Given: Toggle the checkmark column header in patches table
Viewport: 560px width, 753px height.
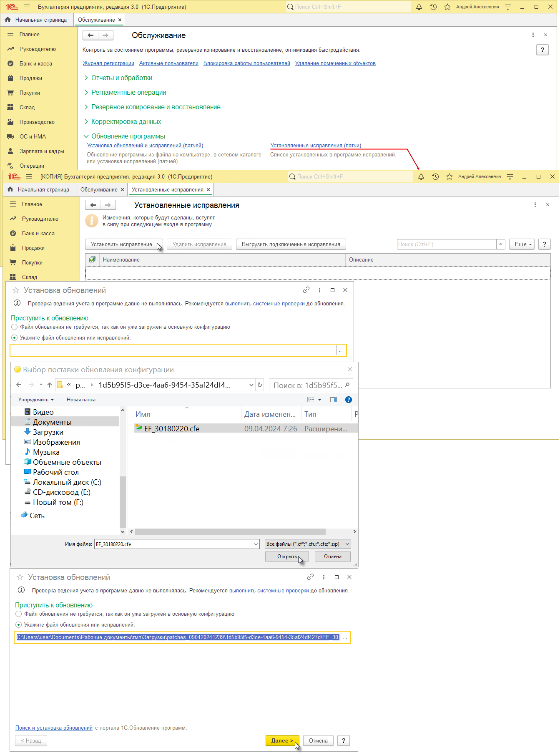Looking at the screenshot, I should [x=92, y=259].
